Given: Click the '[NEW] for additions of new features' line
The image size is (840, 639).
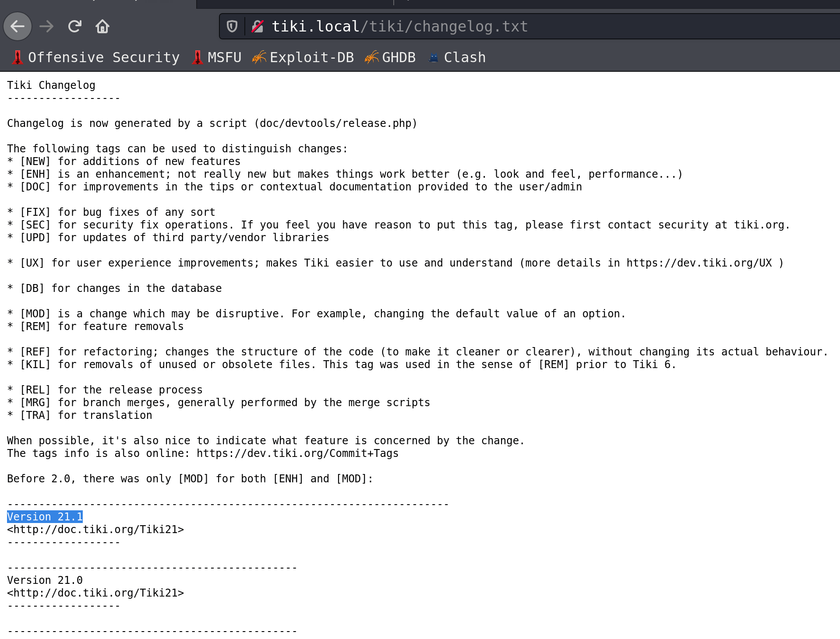Looking at the screenshot, I should pyautogui.click(x=124, y=162).
